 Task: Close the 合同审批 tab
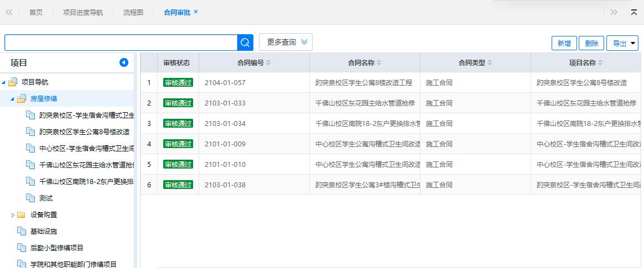tap(196, 12)
